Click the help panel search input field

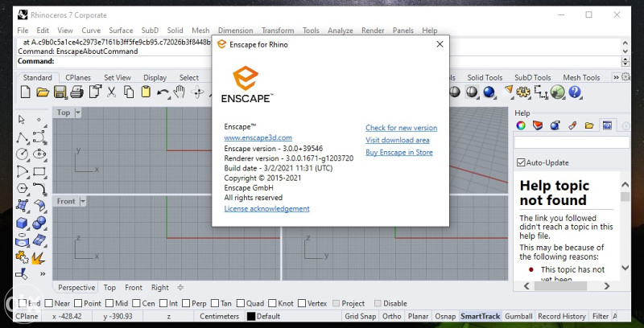[x=572, y=142]
